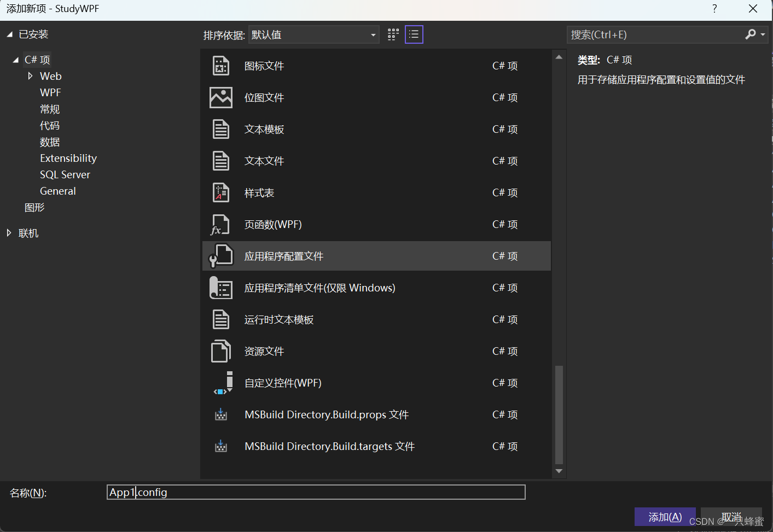Choose the 文本模板 text template item
Image resolution: width=773 pixels, height=532 pixels.
coord(264,129)
